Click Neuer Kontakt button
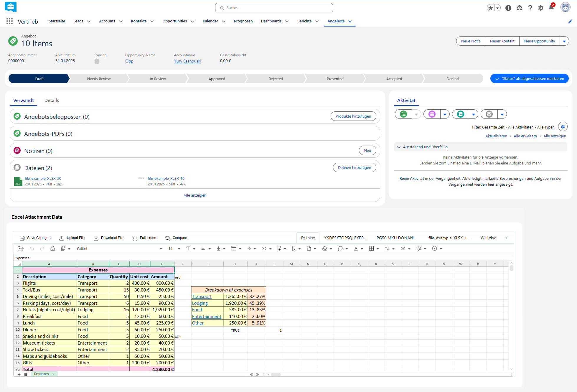This screenshot has width=577, height=392. pyautogui.click(x=502, y=41)
